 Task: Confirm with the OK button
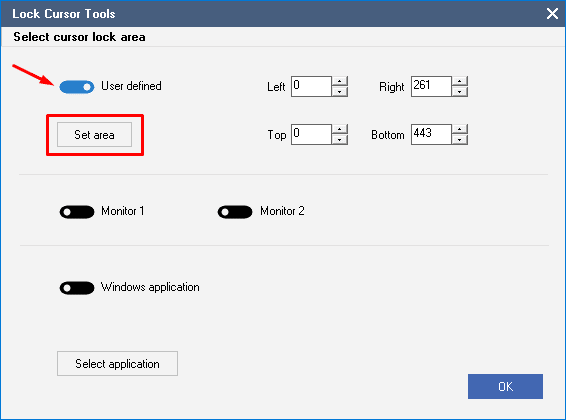coord(505,386)
